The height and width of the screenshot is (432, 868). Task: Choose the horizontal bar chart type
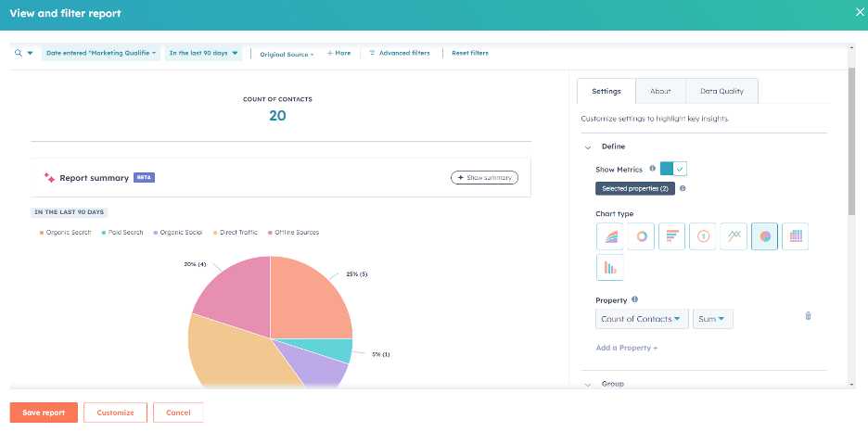pos(671,236)
